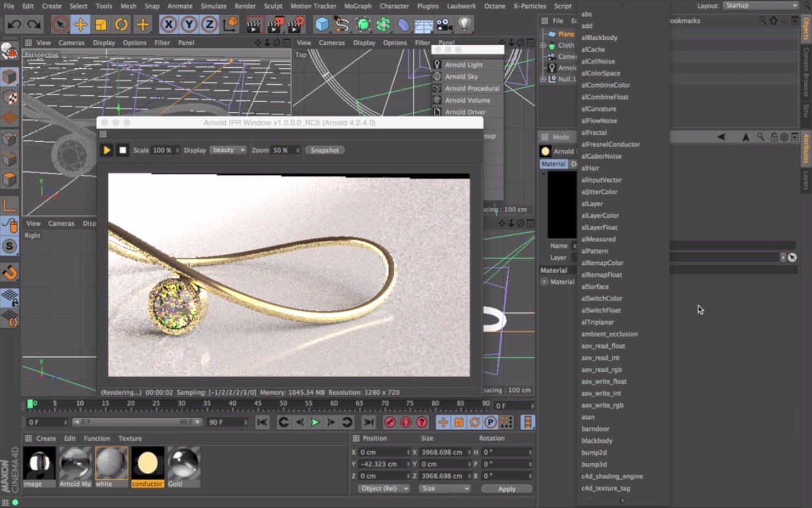Activate the Scale tool
This screenshot has width=812, height=508.
[101, 25]
